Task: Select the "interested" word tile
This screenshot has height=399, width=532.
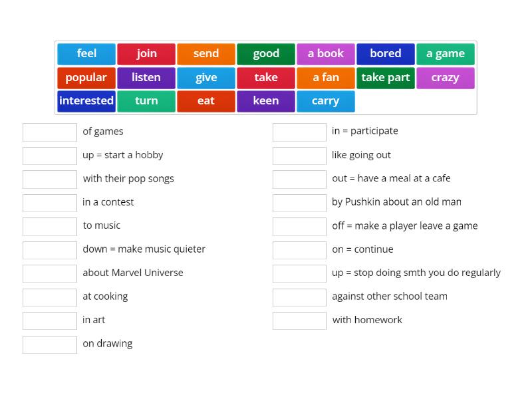Action: pos(86,101)
